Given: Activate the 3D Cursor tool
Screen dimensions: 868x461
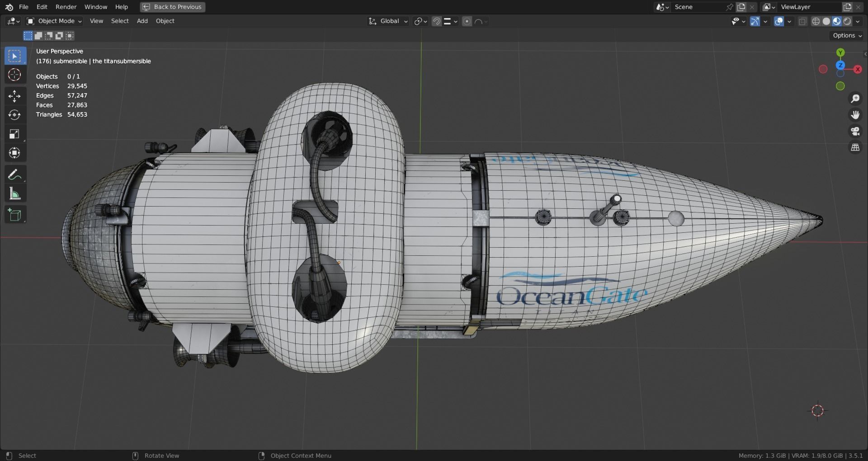Looking at the screenshot, I should 15,75.
